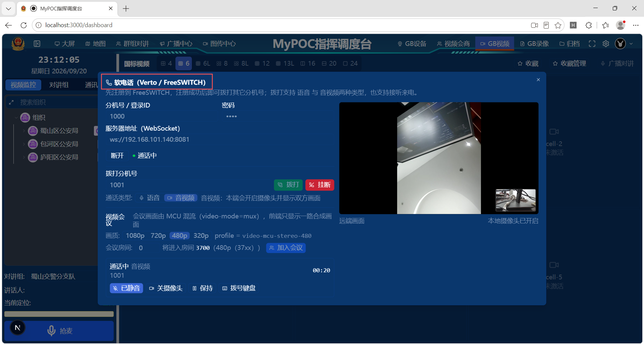Image resolution: width=644 pixels, height=345 pixels.
Task: Click the 搜索组织 search field
Action: [57, 102]
